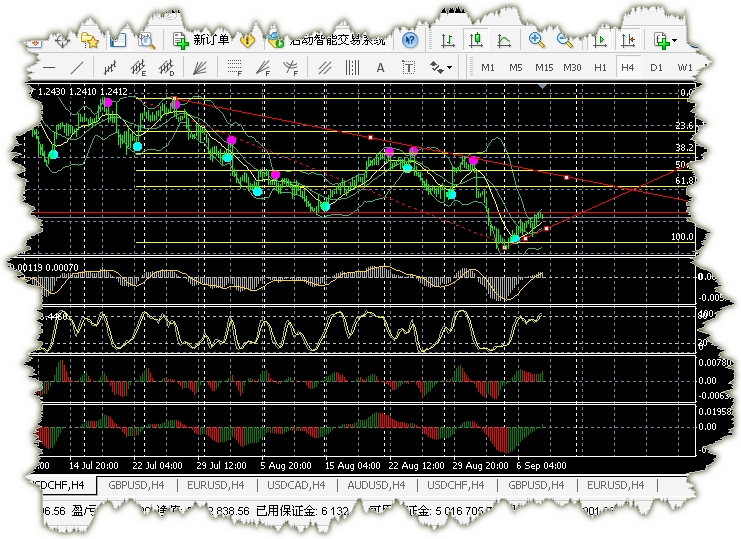Screen dimensions: 741x539
Task: Select the vertical cycle lines tool
Action: point(353,68)
